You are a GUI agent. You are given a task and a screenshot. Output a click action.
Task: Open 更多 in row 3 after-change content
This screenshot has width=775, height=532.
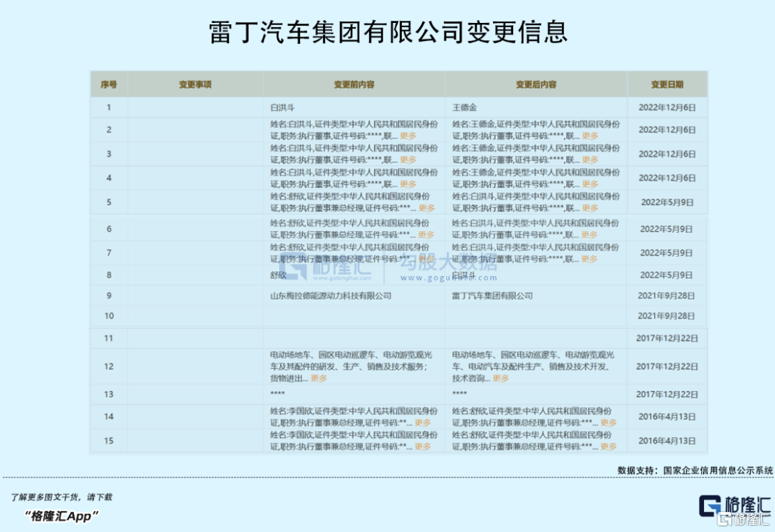[590, 160]
